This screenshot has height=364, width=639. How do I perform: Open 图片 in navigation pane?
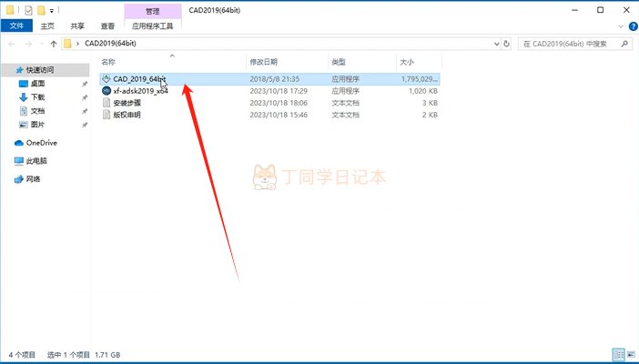(37, 125)
